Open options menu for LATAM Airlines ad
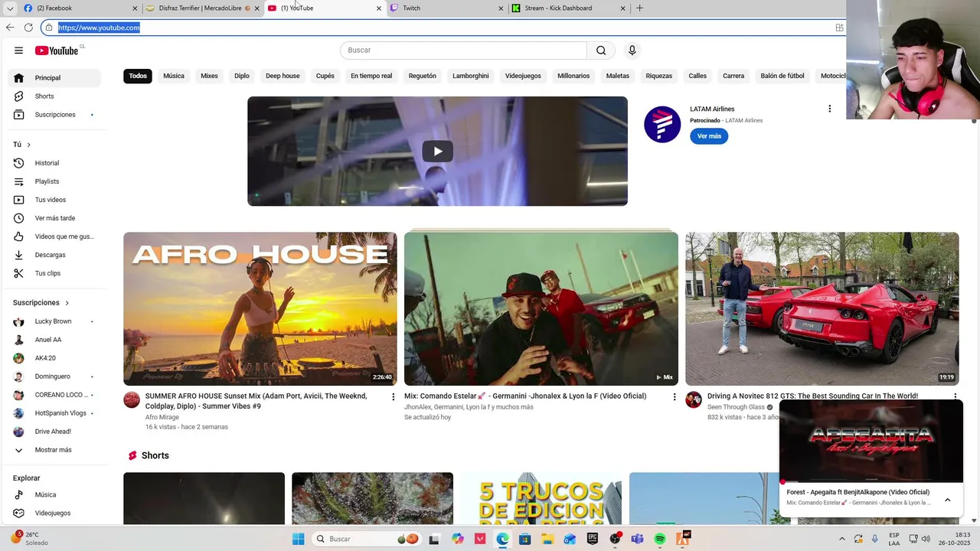This screenshot has height=551, width=980. point(829,109)
